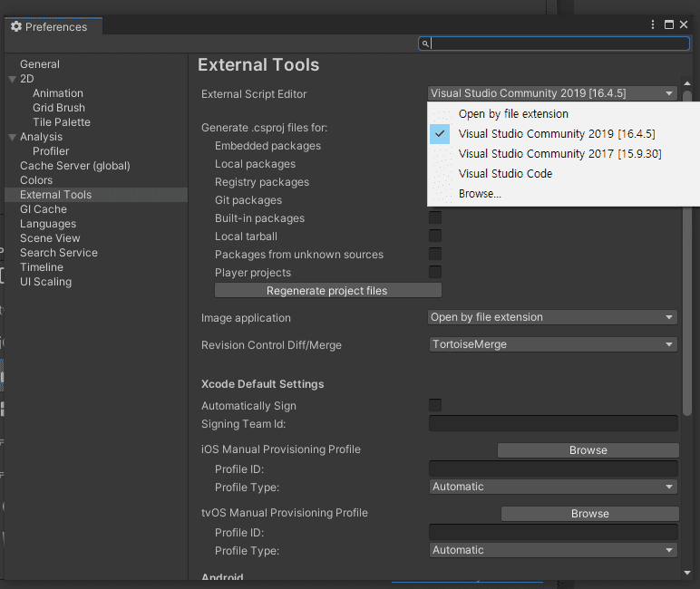Open Grid Brush preferences

pos(58,108)
